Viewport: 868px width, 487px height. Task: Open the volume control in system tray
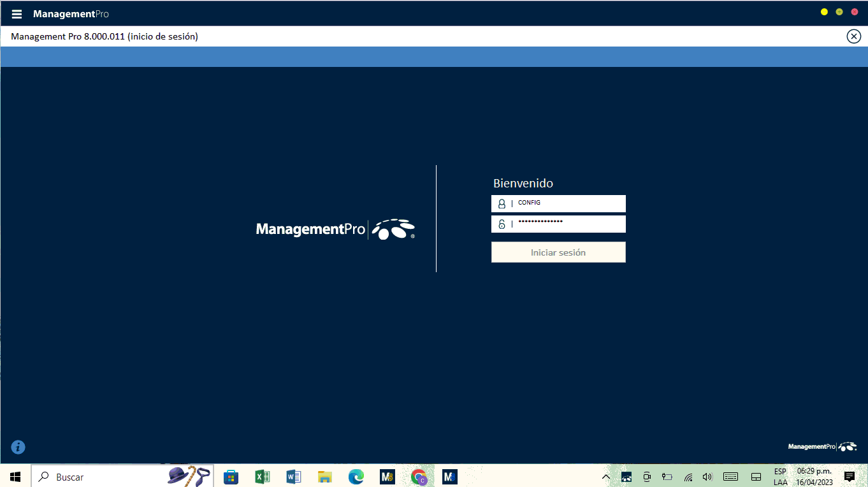point(707,476)
